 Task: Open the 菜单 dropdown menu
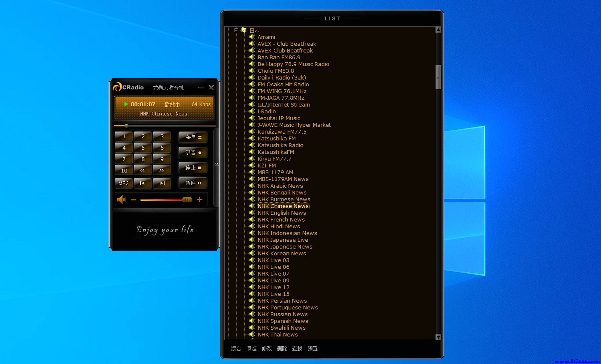coord(193,137)
